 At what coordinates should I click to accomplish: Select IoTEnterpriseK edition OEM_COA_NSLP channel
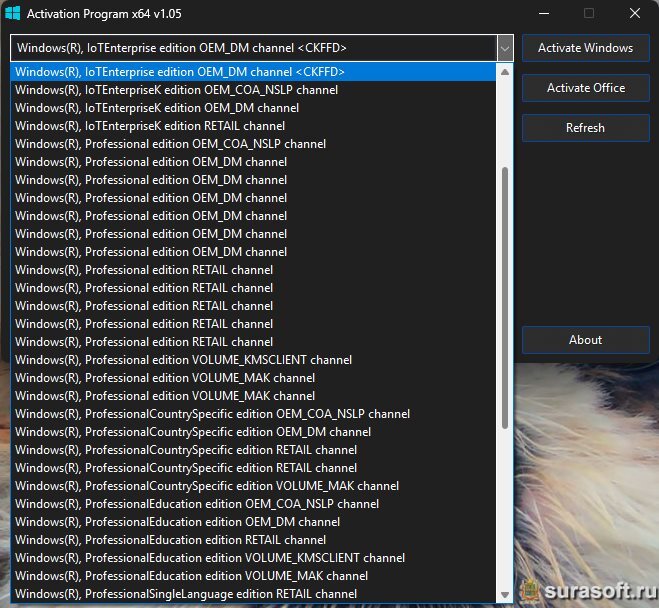tap(253, 90)
